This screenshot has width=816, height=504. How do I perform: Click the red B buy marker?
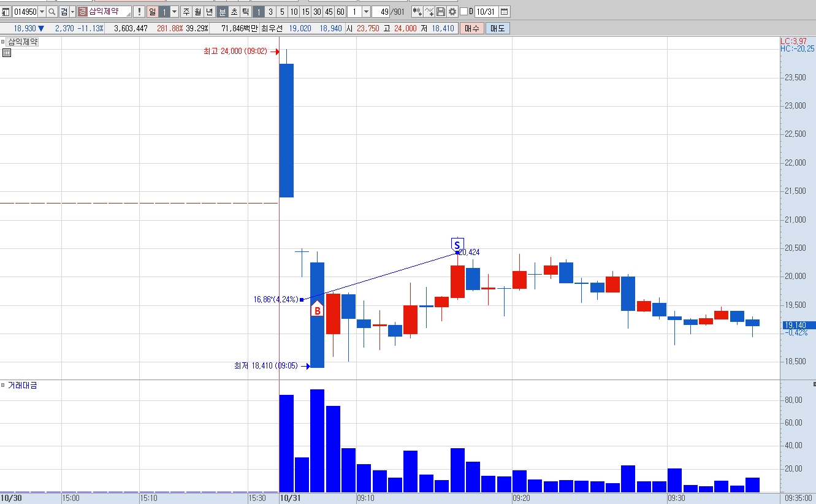coord(317,310)
